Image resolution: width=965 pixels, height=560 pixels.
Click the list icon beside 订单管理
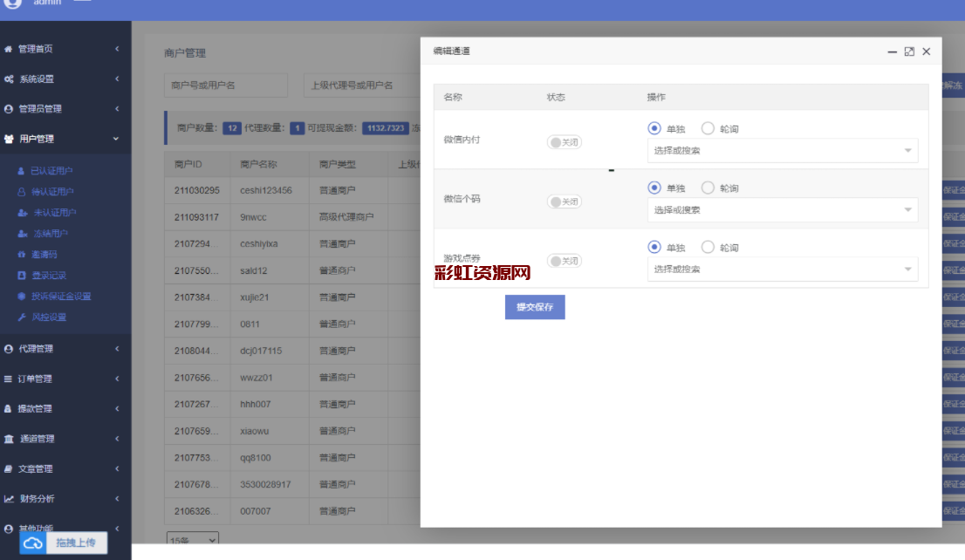[x=9, y=379]
